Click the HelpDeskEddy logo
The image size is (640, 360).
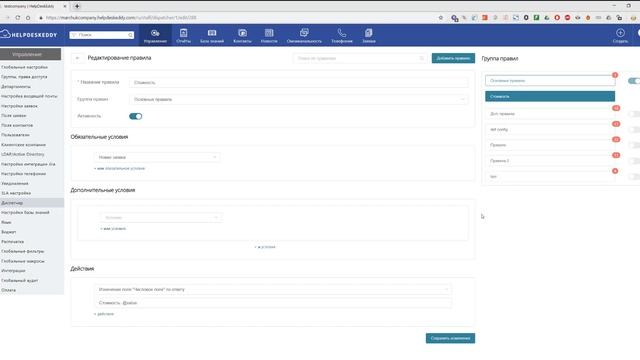29,35
